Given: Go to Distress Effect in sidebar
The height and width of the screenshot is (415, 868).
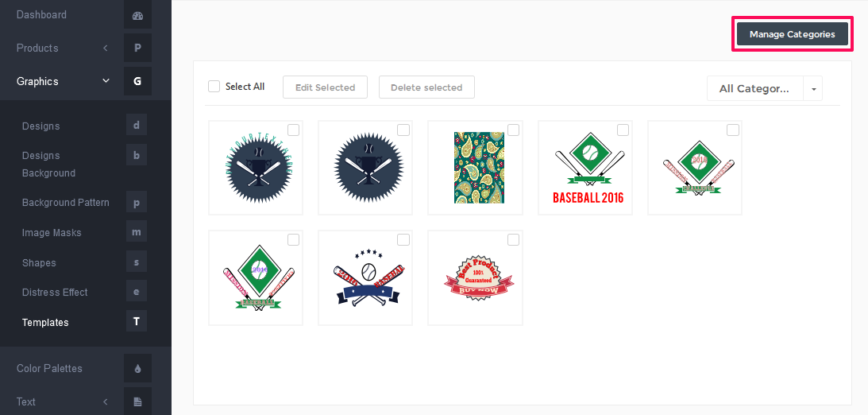Looking at the screenshot, I should [x=55, y=292].
